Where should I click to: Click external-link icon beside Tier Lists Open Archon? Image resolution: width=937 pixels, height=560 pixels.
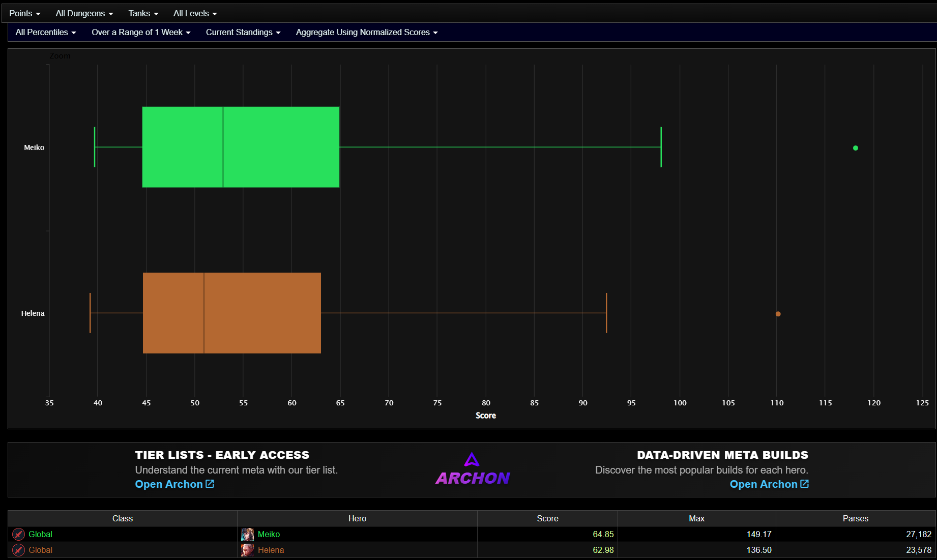click(x=210, y=484)
